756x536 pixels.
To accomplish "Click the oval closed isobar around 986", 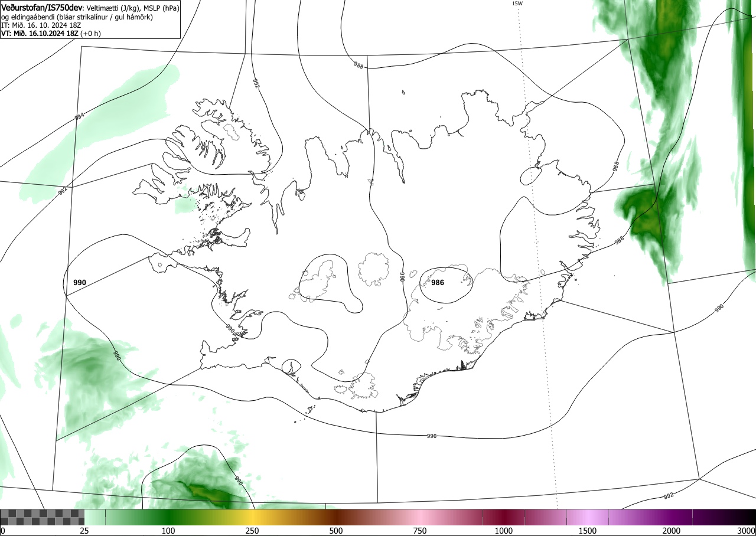I will tap(447, 285).
